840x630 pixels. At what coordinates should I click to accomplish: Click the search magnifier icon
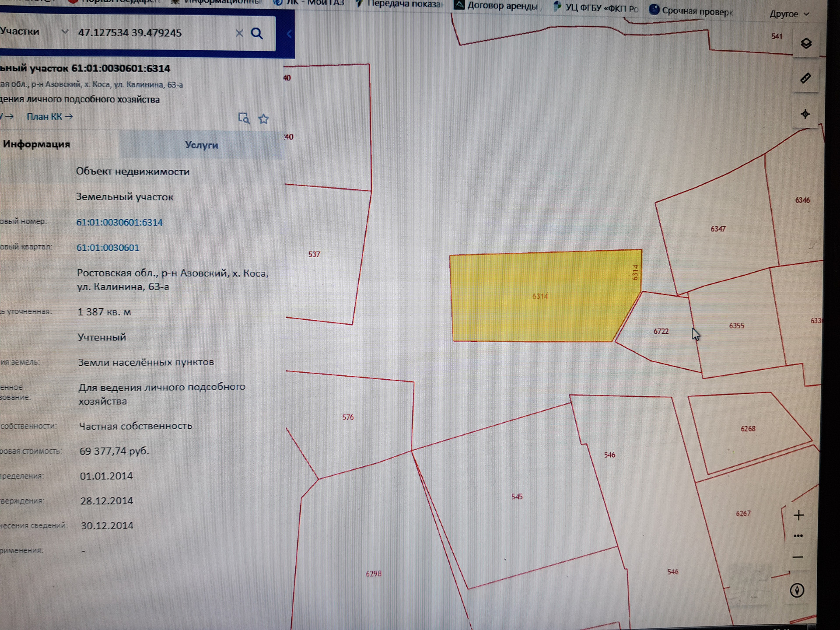257,34
